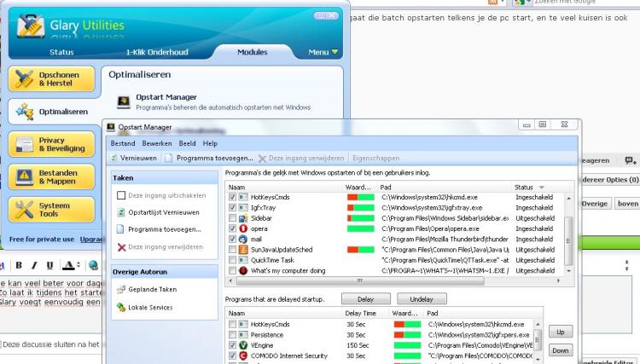This screenshot has width=640, height=364.
Task: Click Programma toevoegen toolbar button
Action: click(x=209, y=159)
